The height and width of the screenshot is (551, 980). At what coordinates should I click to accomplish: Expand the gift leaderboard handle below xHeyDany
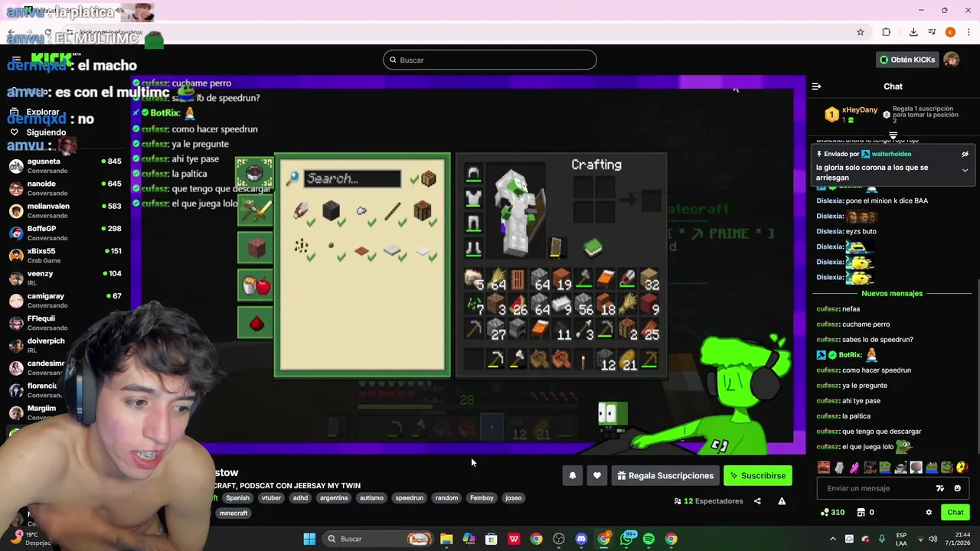[893, 135]
